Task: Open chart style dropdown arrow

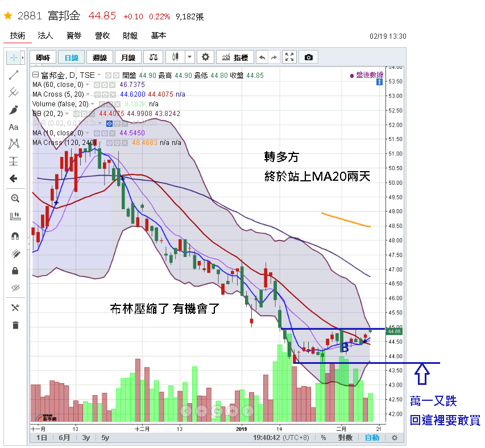Action: coord(189,57)
